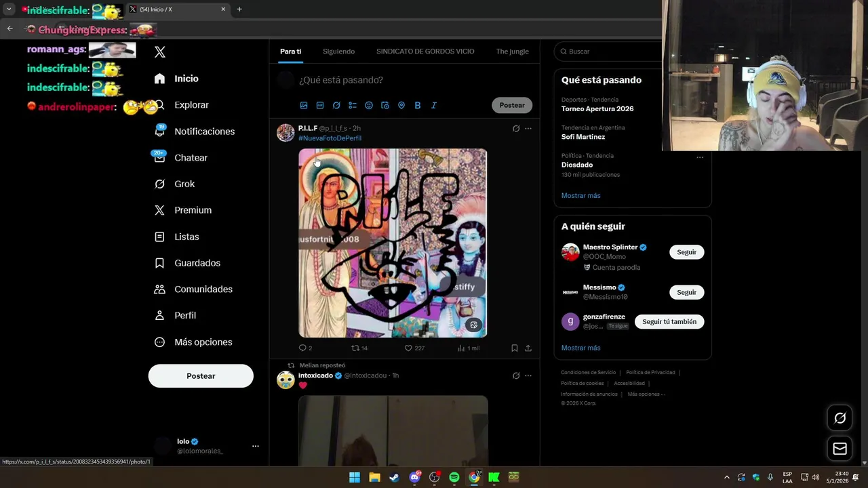Open Chatear messages
868x488 pixels.
pos(180,157)
